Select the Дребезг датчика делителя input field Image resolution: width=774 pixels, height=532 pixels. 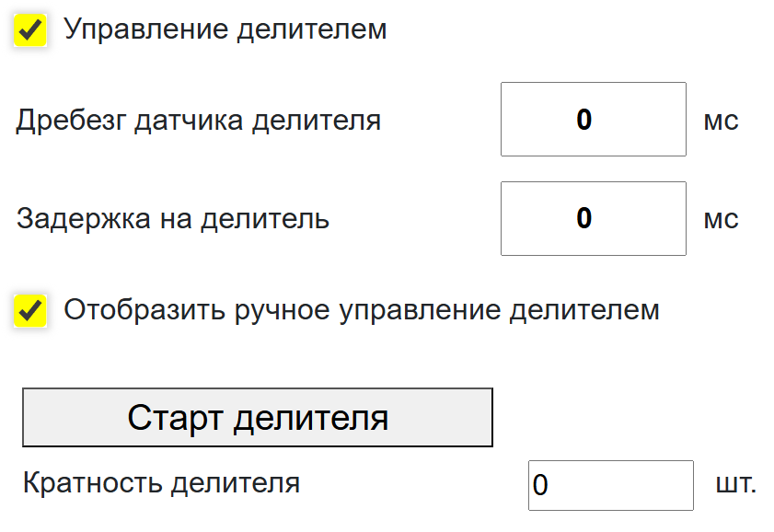click(x=593, y=120)
